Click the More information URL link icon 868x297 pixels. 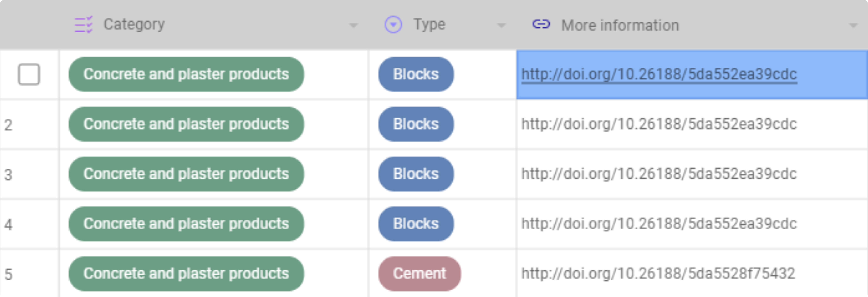click(541, 25)
